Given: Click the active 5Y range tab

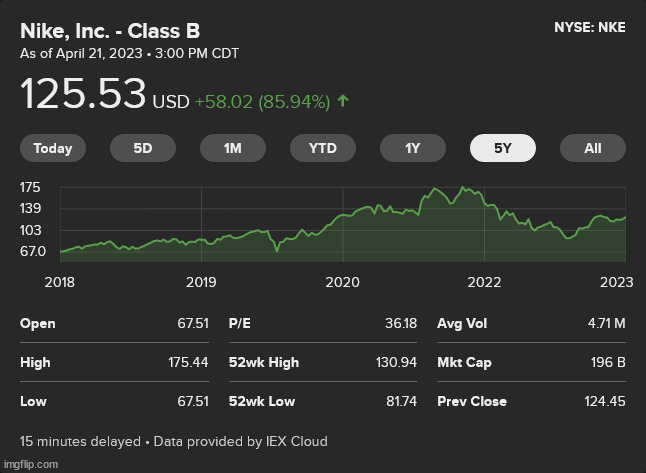Looking at the screenshot, I should click(x=502, y=148).
